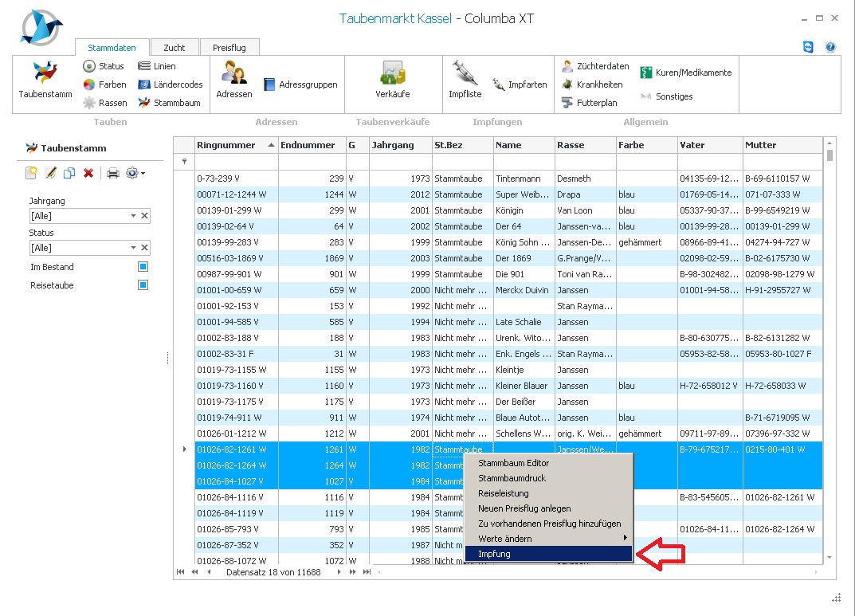Open the gear settings dropdown arrow
This screenshot has width=855, height=616.
tap(143, 173)
